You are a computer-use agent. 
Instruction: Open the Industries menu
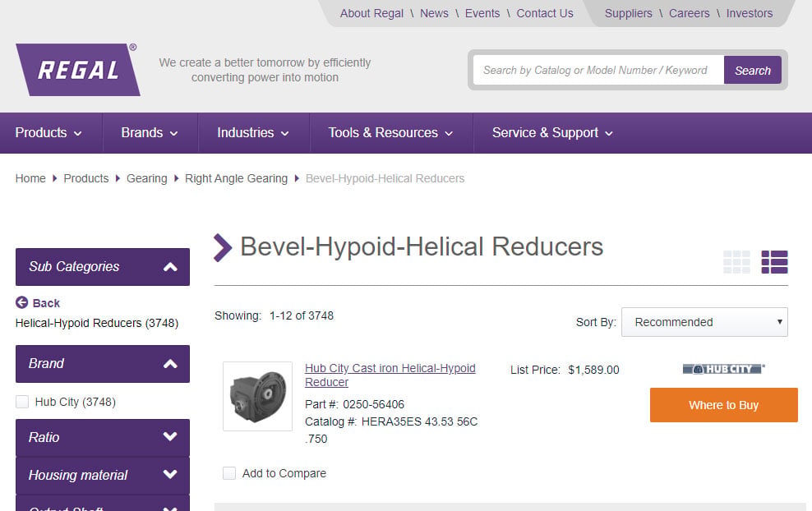click(253, 133)
